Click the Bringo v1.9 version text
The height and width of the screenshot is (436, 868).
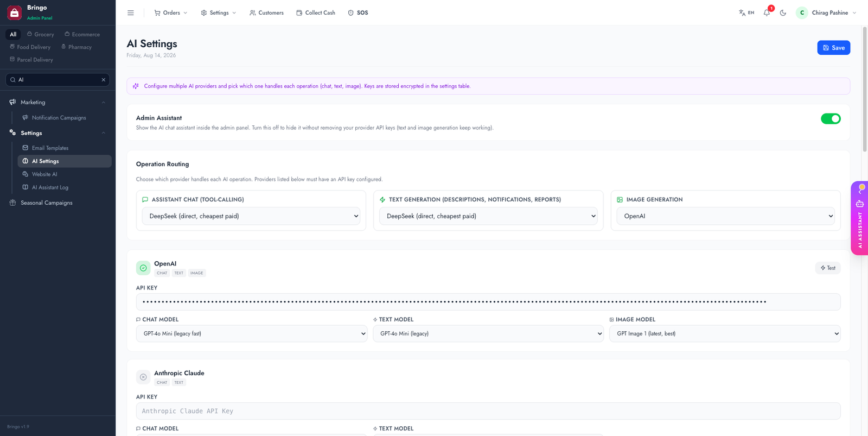tap(18, 427)
